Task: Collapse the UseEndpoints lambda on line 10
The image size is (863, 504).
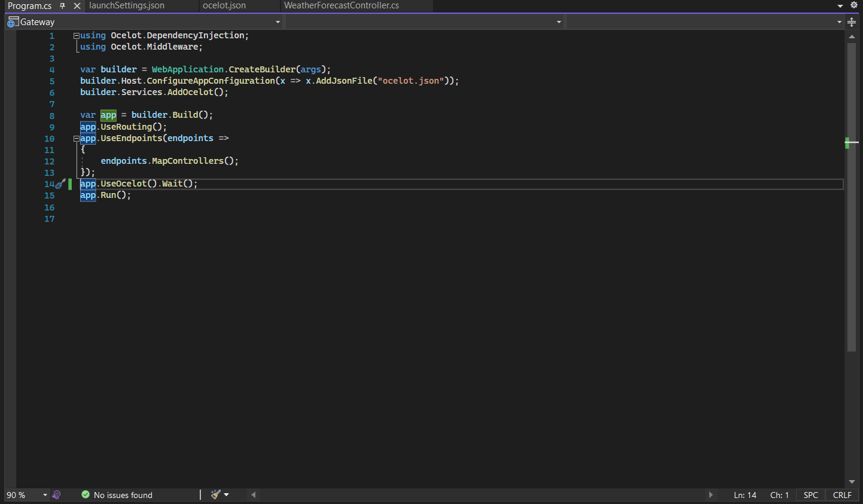Action: pos(75,138)
